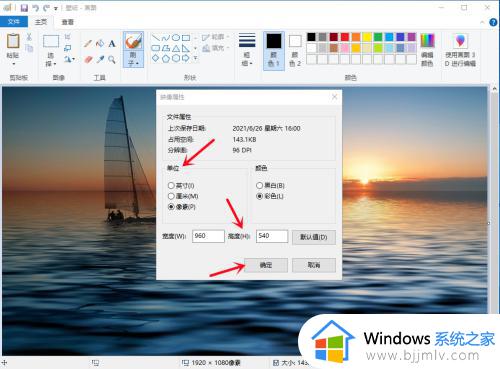Select the Fill with color bucket tool
This screenshot has width=500, height=369.
tap(100, 43)
